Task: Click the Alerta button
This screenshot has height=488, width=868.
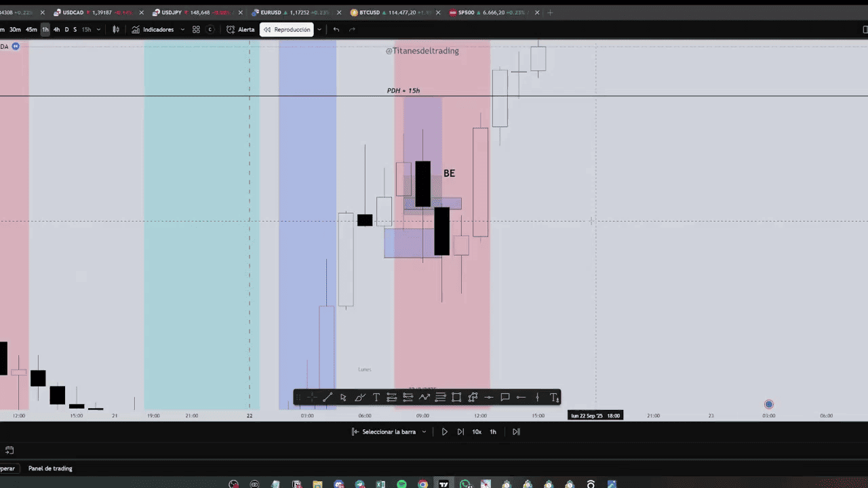Action: pos(241,29)
